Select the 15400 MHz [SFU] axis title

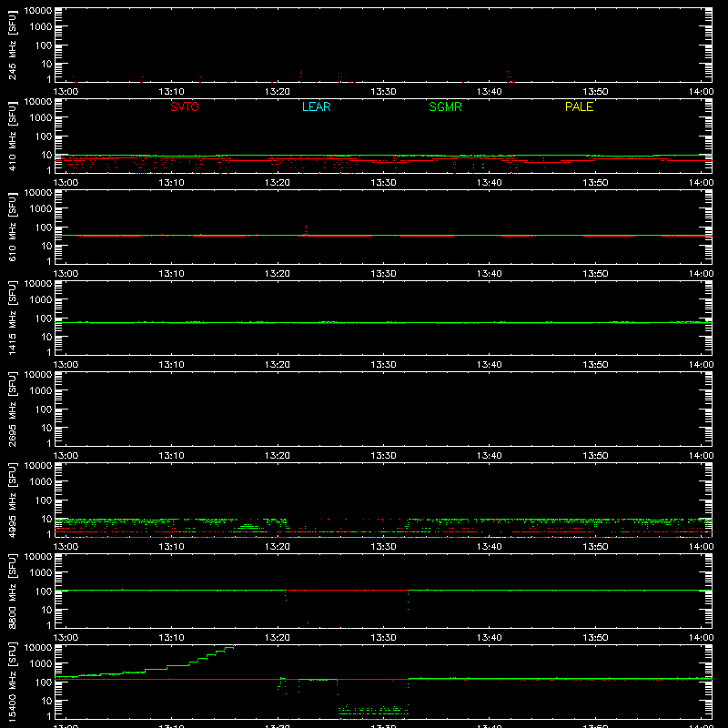(12, 682)
